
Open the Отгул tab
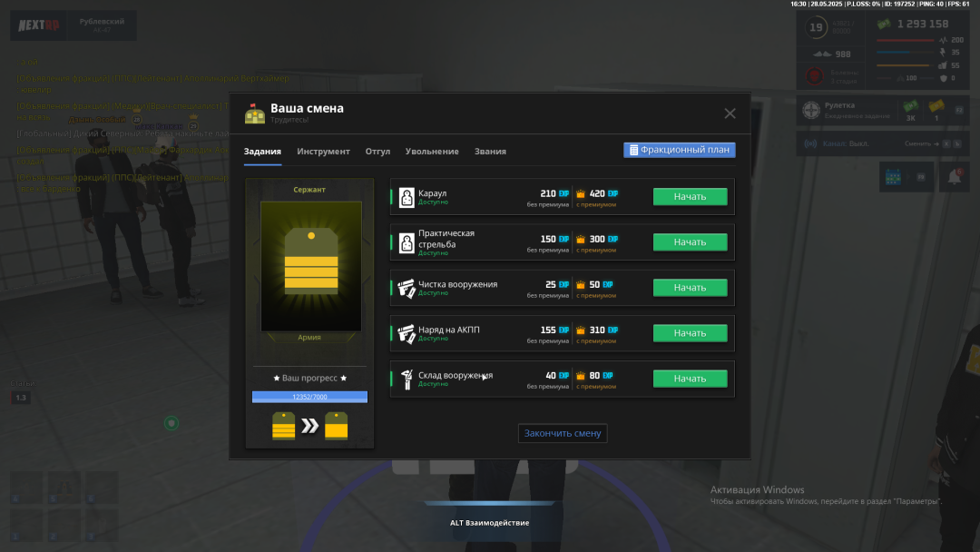377,152
